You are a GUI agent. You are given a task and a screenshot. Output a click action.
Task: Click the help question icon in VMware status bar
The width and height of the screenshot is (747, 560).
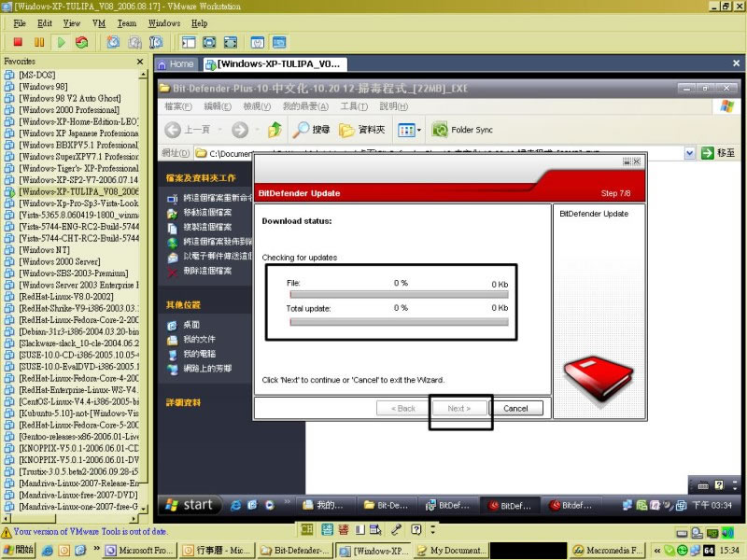416,529
